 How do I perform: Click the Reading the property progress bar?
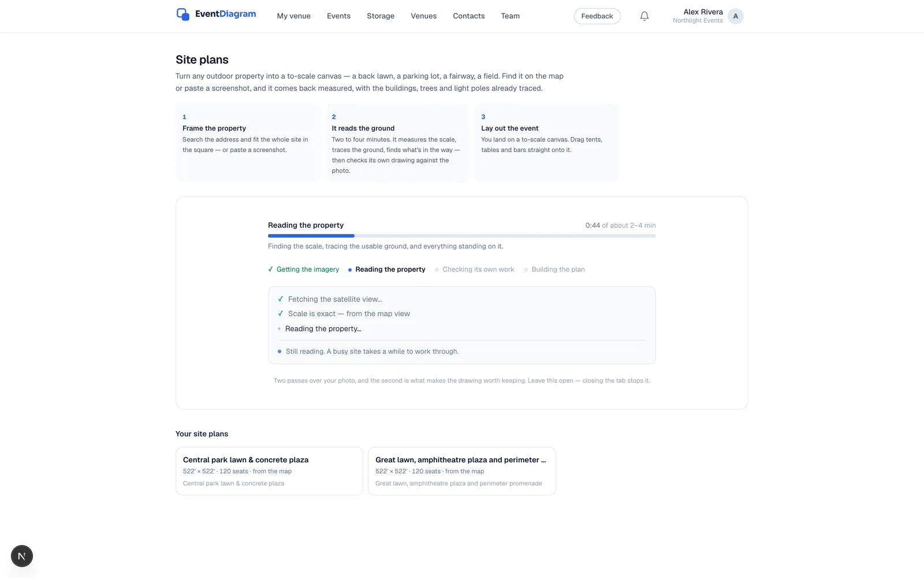(461, 236)
